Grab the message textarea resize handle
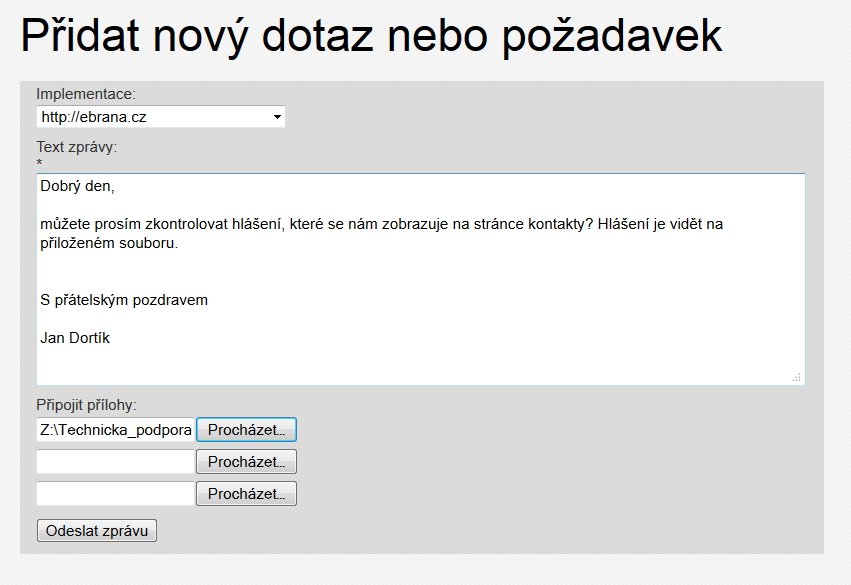 coord(797,377)
